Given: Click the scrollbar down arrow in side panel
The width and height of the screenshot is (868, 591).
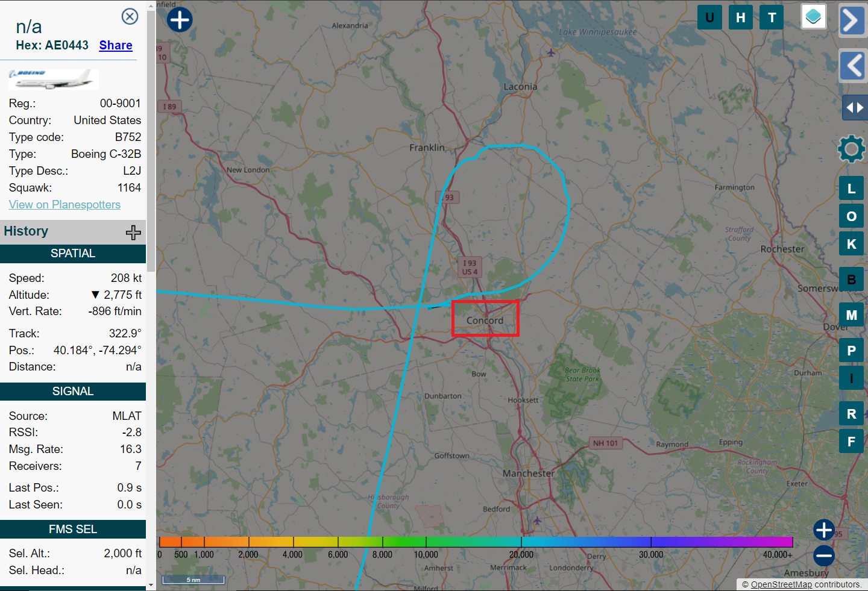Looking at the screenshot, I should [151, 585].
